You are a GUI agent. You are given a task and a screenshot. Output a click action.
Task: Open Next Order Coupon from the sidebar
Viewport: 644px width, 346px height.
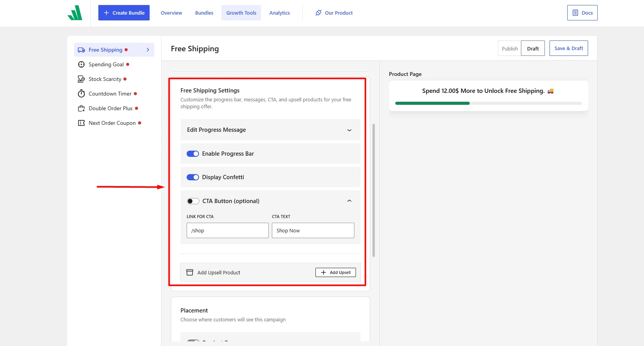(x=114, y=123)
